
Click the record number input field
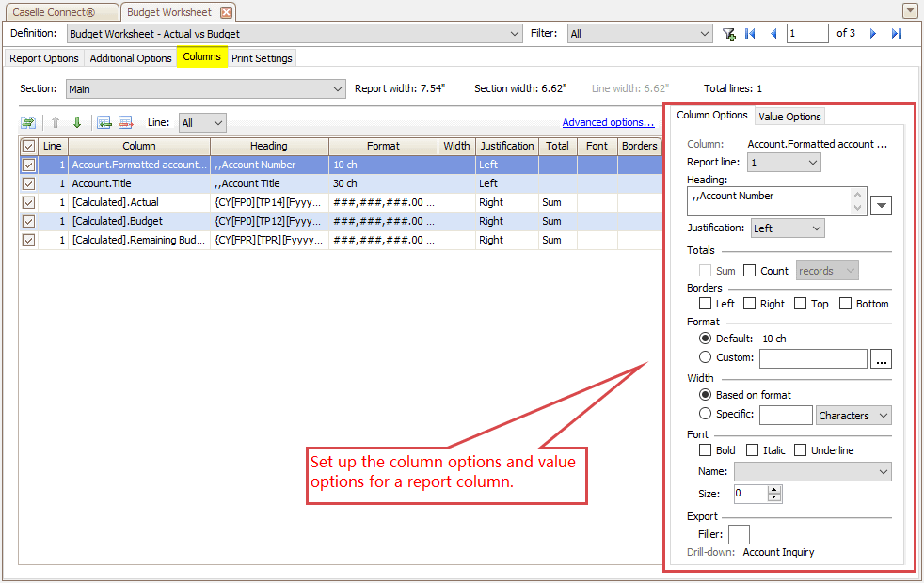tap(807, 34)
